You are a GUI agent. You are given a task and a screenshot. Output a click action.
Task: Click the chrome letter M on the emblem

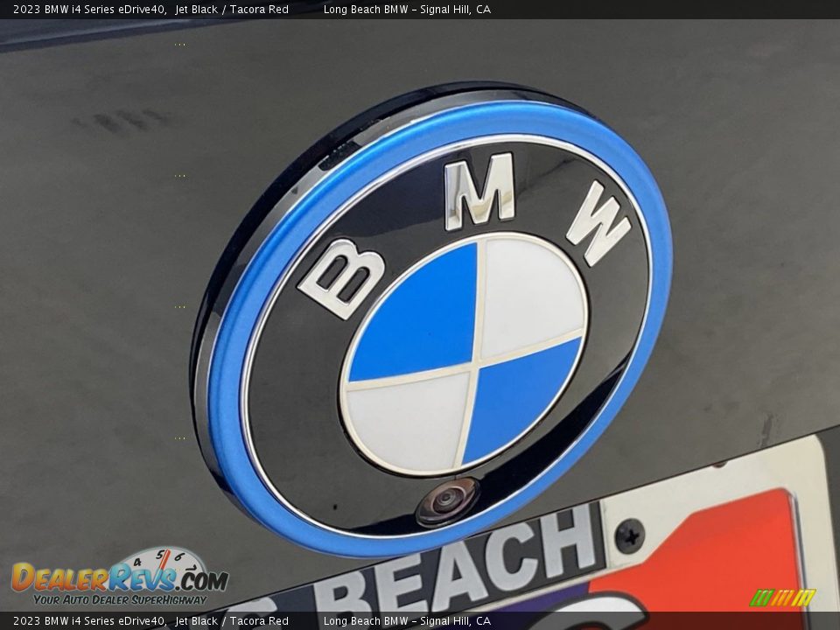(480, 192)
